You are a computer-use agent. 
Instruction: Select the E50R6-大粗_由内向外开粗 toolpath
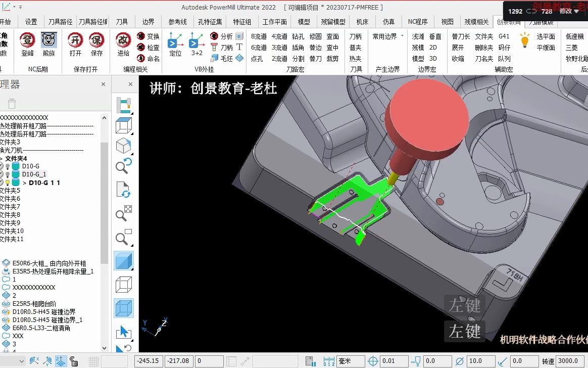[x=49, y=263]
